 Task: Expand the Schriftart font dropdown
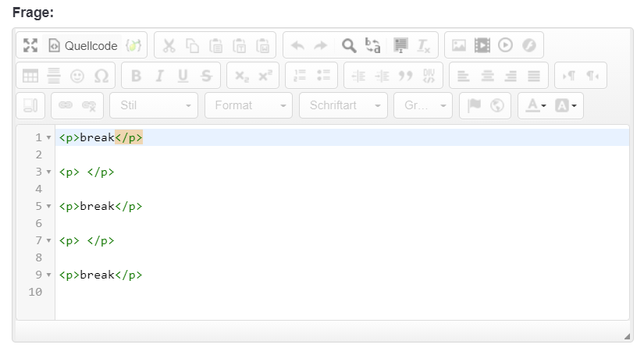343,105
